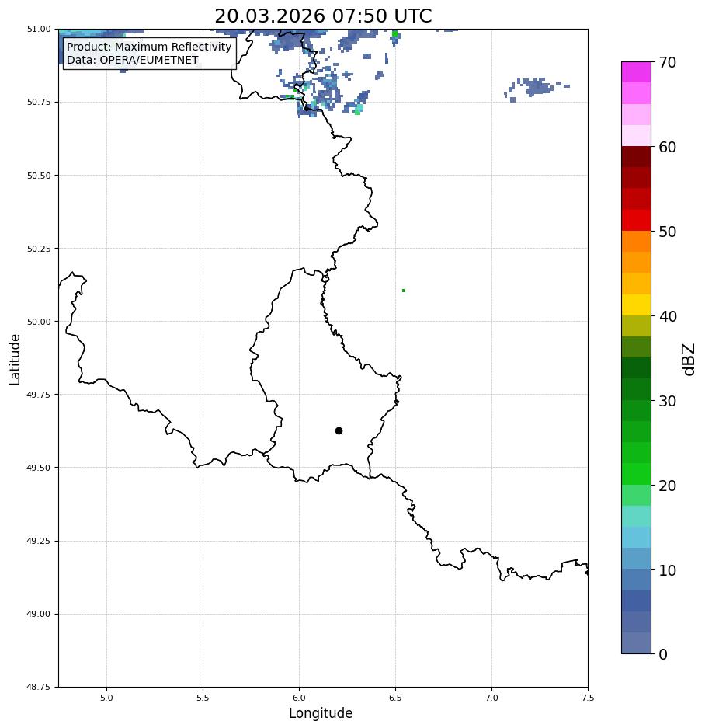
Task: Click the 'Longitude' axis label
Action: point(321,713)
